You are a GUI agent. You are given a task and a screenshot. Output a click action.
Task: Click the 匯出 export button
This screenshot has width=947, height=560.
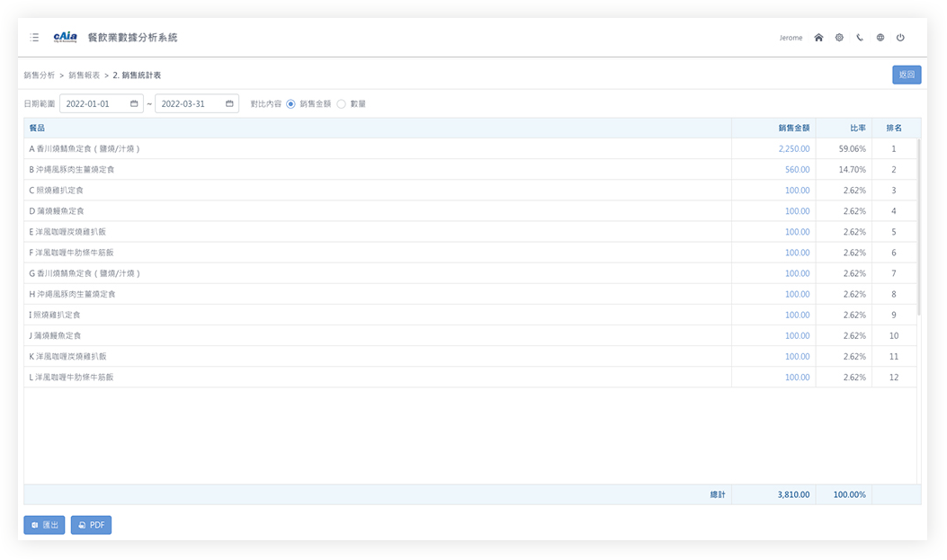tap(44, 525)
